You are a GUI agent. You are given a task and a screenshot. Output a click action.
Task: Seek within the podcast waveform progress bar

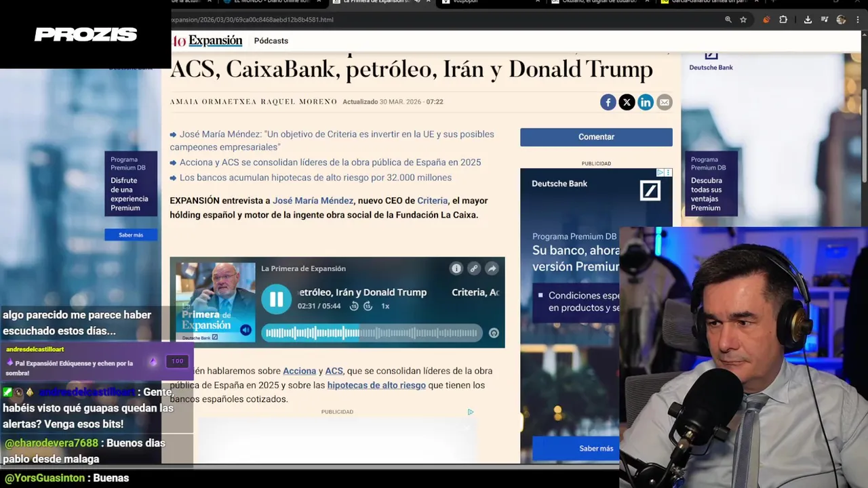point(372,333)
